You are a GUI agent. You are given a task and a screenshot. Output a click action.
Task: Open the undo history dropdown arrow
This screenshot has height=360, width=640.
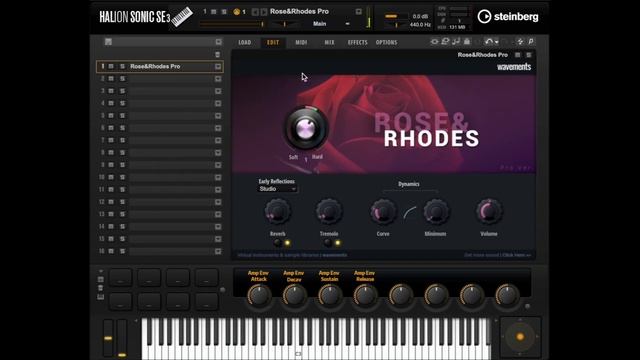(496, 42)
